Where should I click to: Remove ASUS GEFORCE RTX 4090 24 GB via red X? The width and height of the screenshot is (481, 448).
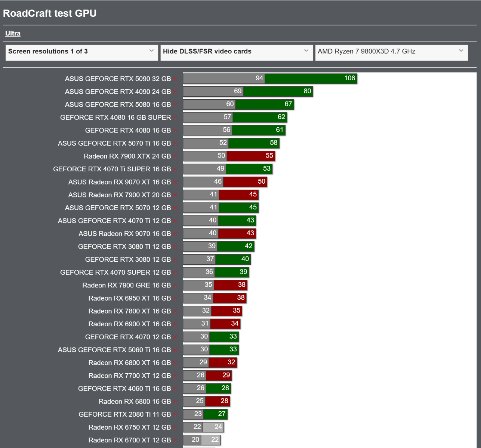pyautogui.click(x=175, y=92)
